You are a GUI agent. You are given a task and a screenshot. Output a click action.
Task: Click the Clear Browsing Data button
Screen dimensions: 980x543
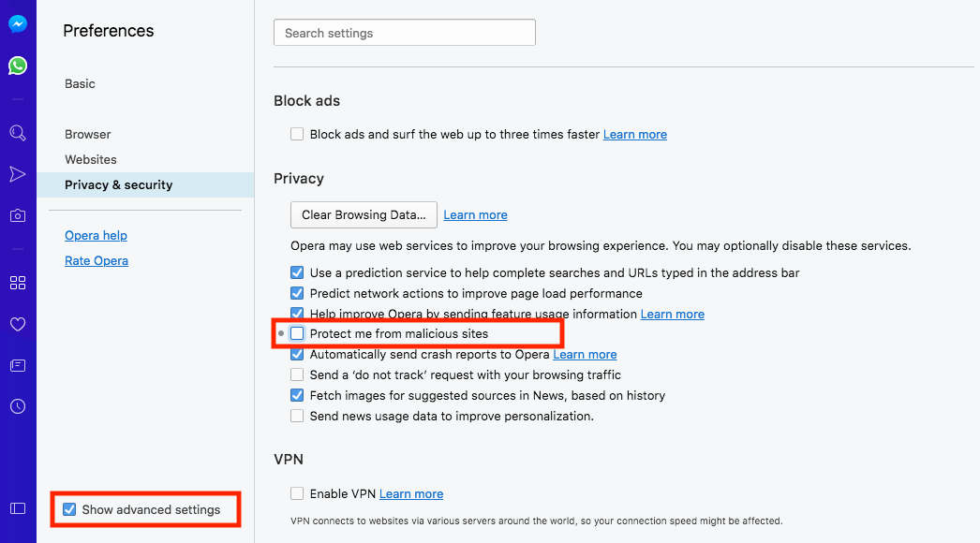click(x=364, y=214)
